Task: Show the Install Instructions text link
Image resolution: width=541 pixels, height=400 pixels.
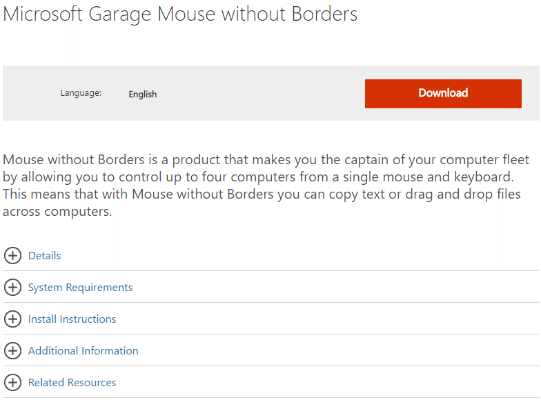Action: tap(72, 319)
